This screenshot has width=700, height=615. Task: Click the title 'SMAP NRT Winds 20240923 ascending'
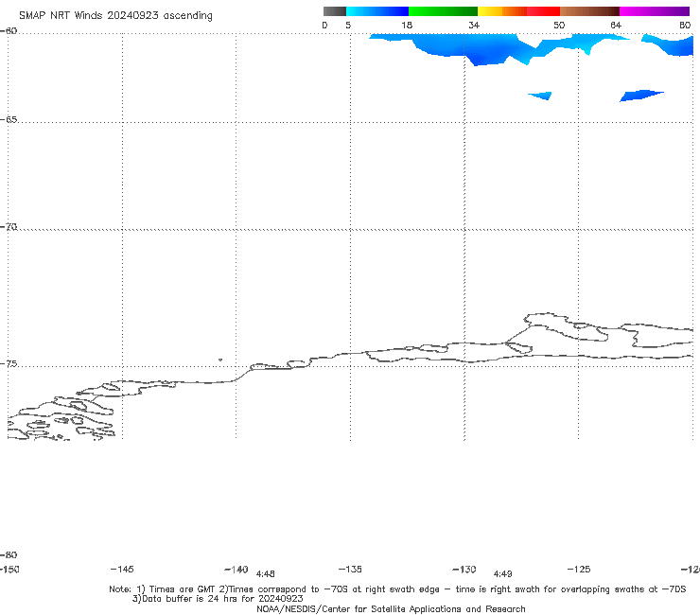pos(115,15)
